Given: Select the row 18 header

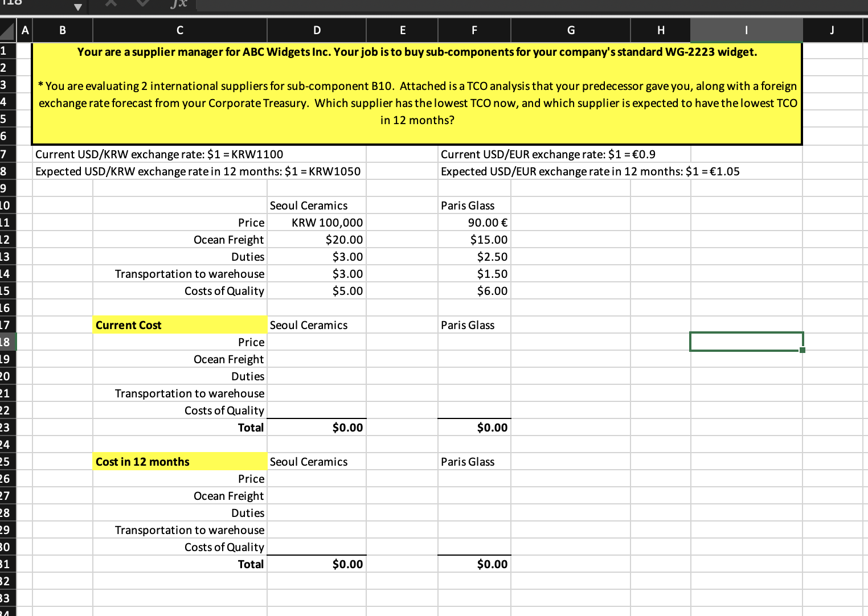Looking at the screenshot, I should 7,342.
